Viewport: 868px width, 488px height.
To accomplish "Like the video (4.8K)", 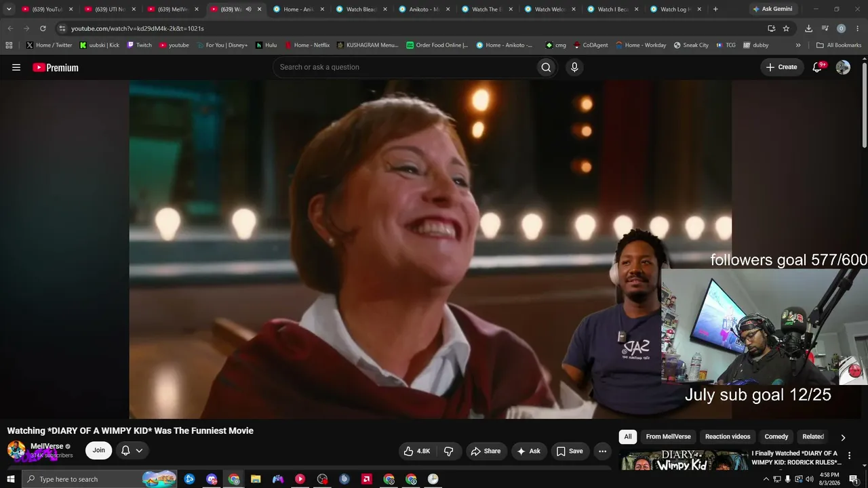I will (417, 451).
